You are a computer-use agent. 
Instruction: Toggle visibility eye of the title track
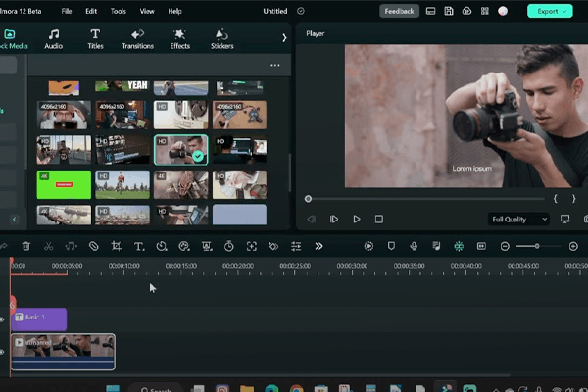pyautogui.click(x=2, y=318)
